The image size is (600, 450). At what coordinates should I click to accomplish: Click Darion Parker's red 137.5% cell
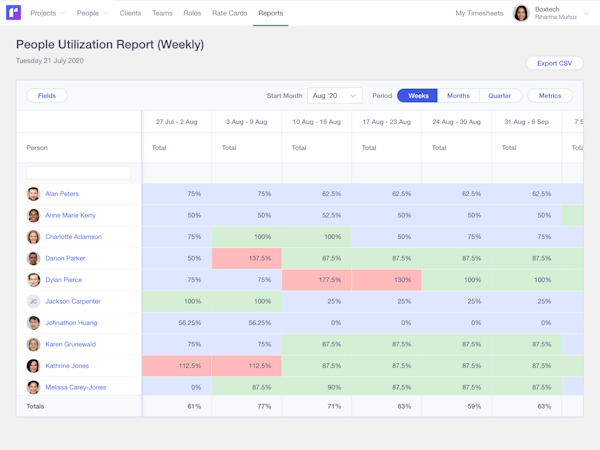[x=247, y=258]
